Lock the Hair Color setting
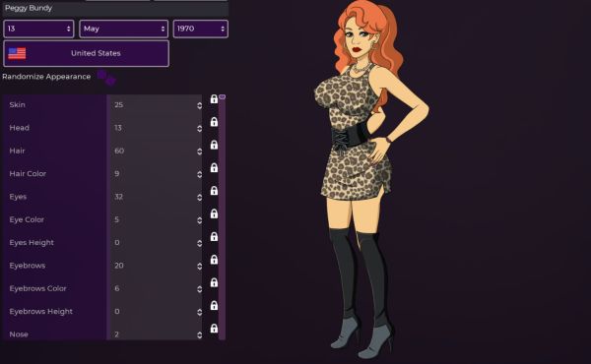 pos(214,168)
